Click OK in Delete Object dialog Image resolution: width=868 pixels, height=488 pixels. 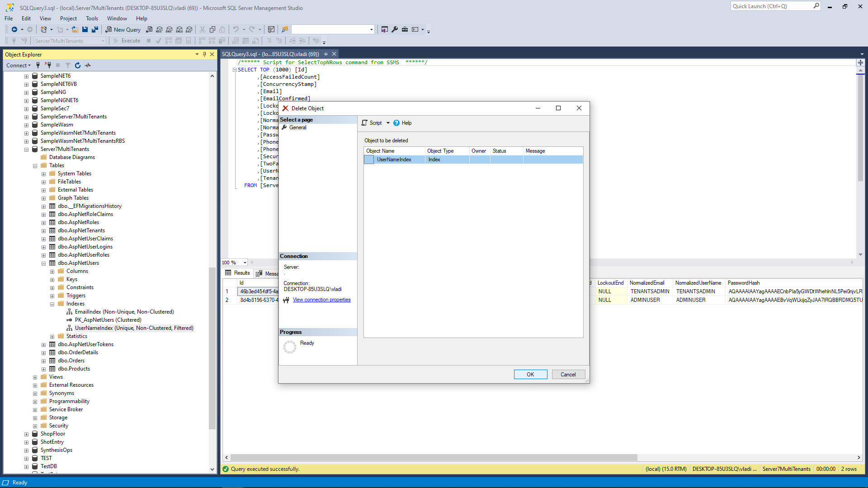pyautogui.click(x=530, y=374)
